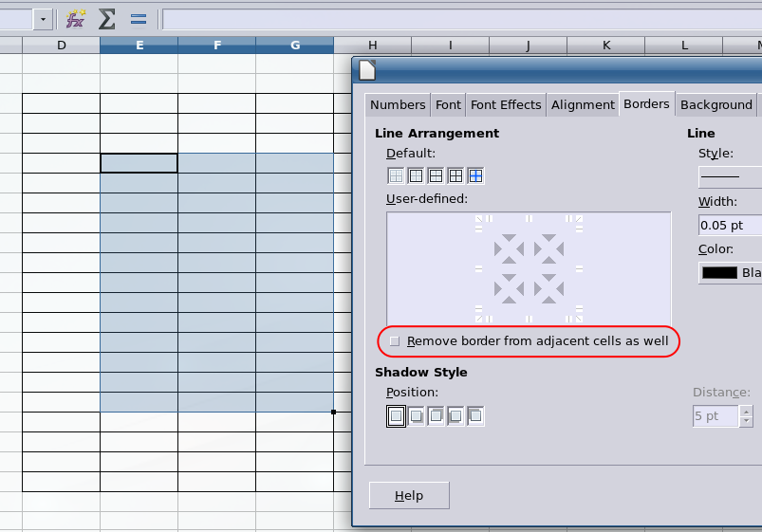Select shadow cast to bottom left icon
The height and width of the screenshot is (532, 762).
click(x=455, y=416)
